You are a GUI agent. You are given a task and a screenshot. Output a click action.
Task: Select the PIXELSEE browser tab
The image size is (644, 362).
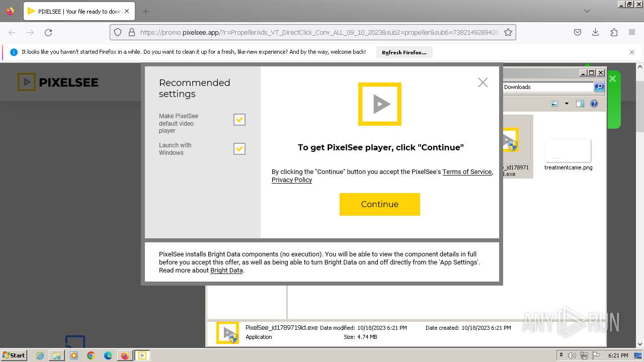[x=78, y=11]
